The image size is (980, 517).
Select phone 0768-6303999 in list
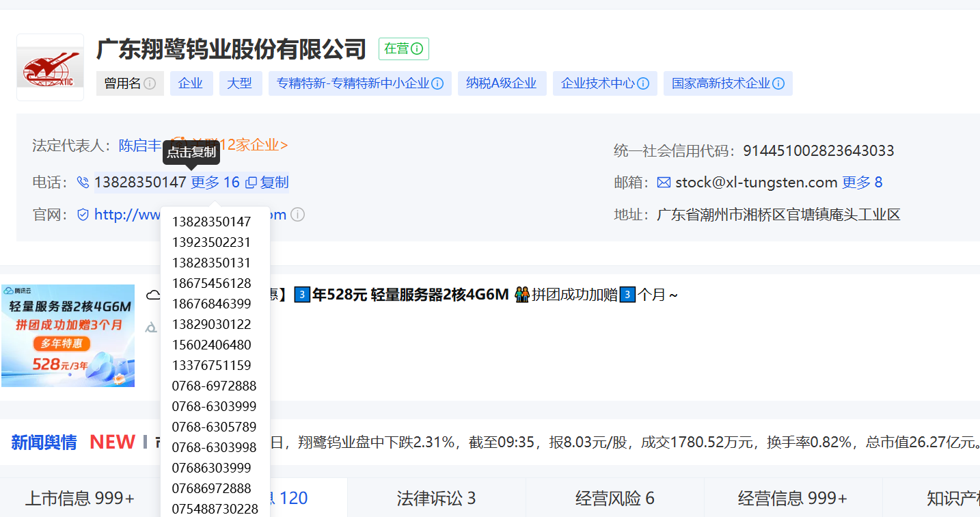coord(215,406)
